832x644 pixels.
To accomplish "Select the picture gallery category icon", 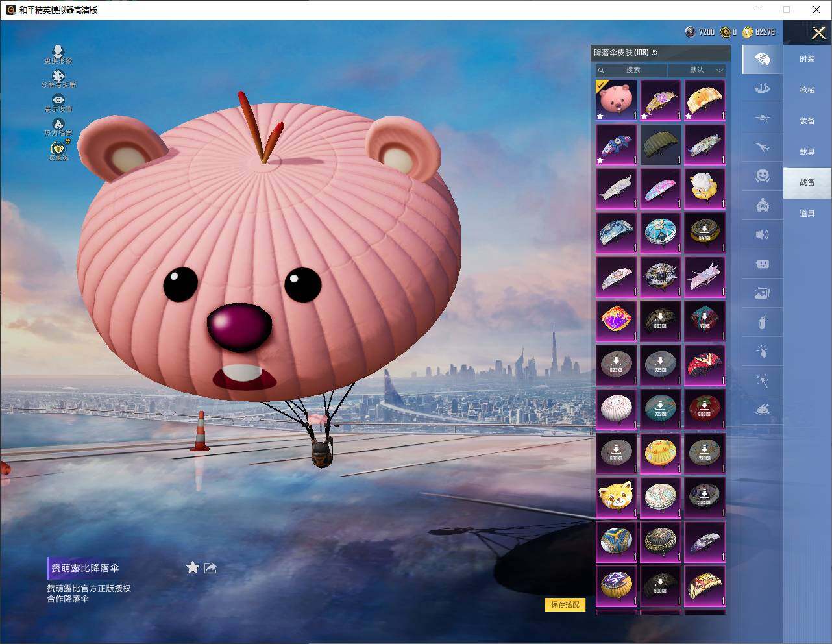I will click(x=762, y=293).
